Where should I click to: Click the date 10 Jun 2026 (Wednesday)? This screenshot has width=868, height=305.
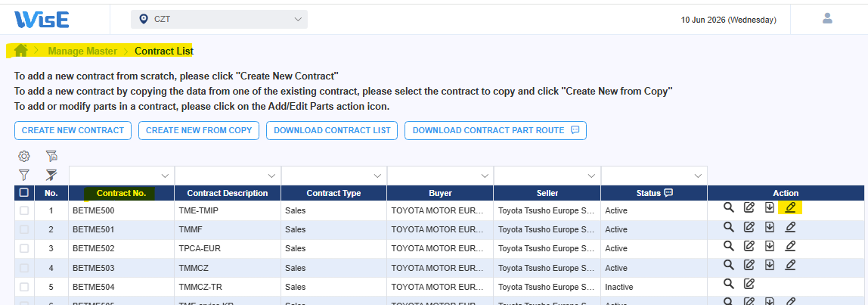(x=729, y=20)
